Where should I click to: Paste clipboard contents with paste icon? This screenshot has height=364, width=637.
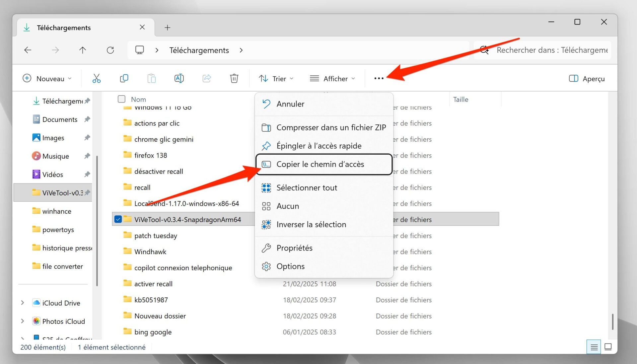[x=151, y=78]
